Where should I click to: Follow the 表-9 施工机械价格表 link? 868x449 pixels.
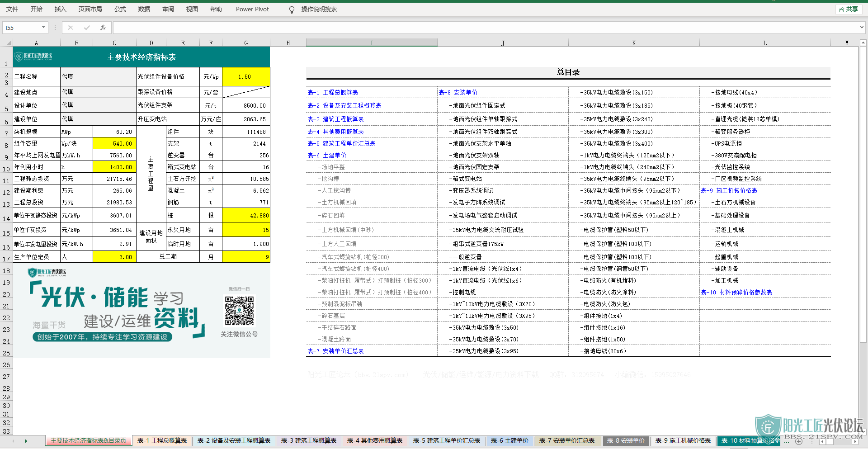click(729, 190)
